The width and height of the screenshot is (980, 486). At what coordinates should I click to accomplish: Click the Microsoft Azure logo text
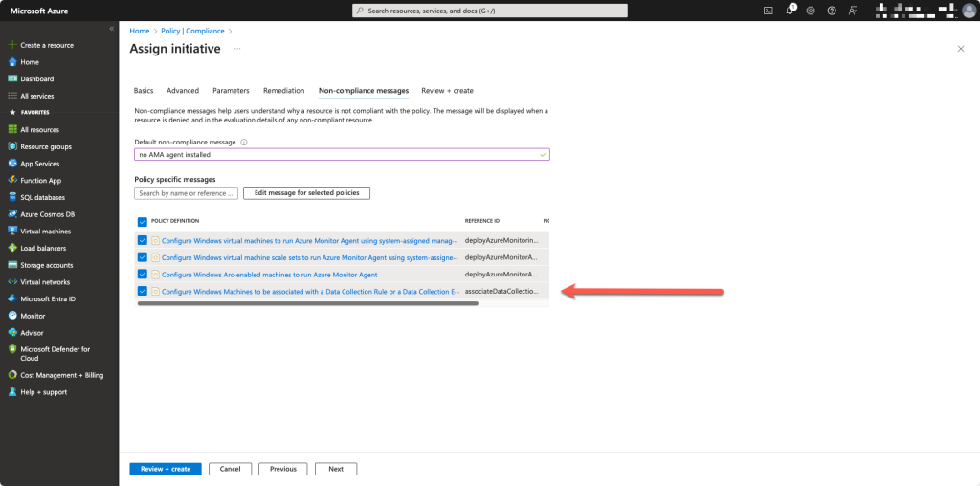pos(39,11)
